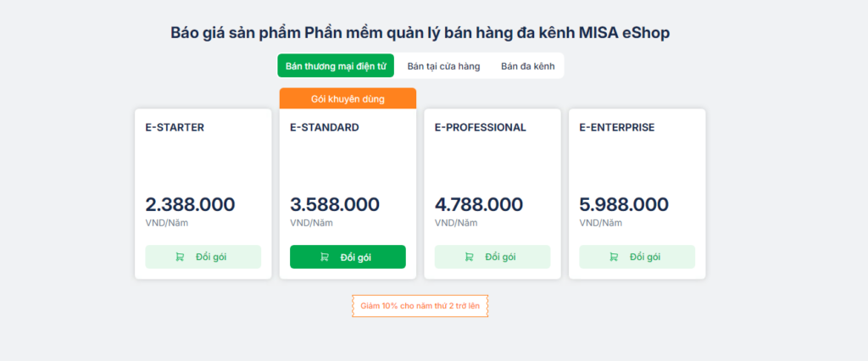The height and width of the screenshot is (361, 868).
Task: Click the E-STARTER plan title
Action: [x=175, y=127]
